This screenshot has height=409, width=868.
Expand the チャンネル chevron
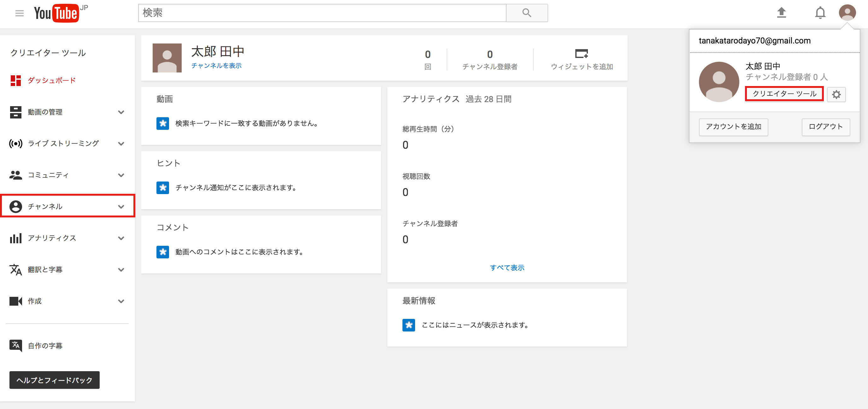click(x=121, y=207)
